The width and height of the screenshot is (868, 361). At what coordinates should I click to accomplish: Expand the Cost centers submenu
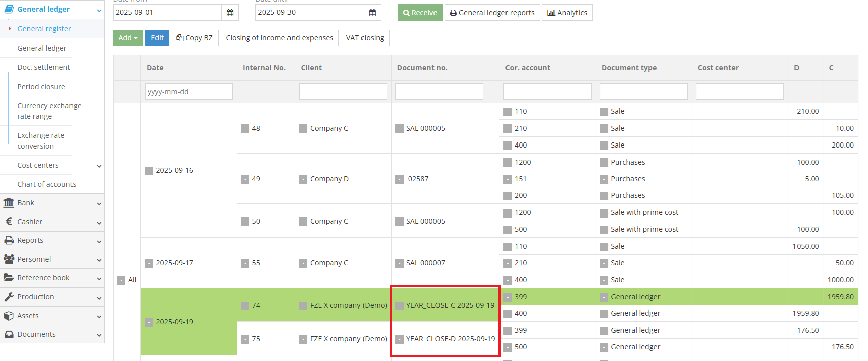(99, 166)
